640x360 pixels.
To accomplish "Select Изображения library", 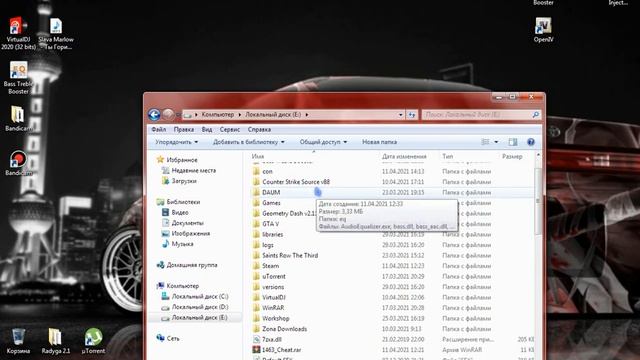I will pyautogui.click(x=191, y=233).
